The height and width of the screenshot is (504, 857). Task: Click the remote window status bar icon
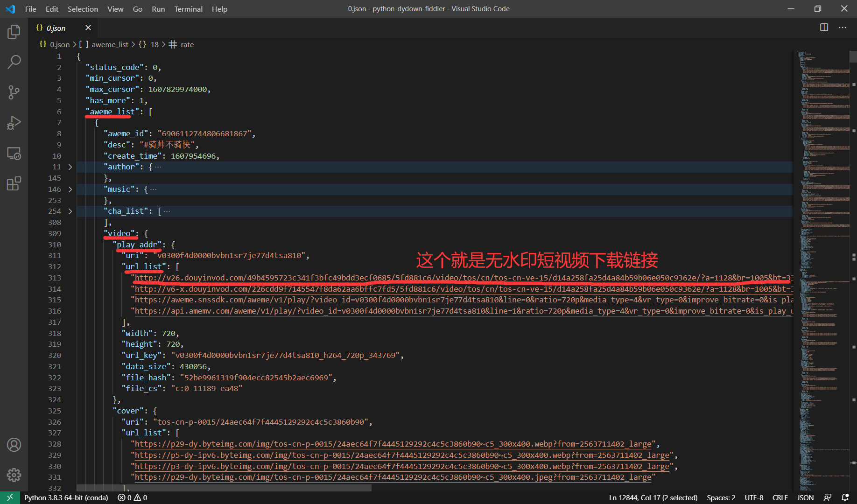coord(10,497)
